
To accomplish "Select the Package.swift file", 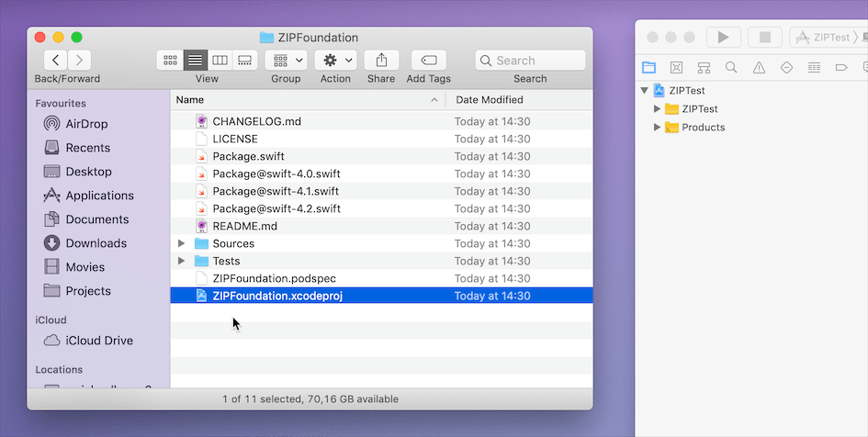I will pyautogui.click(x=381, y=156).
